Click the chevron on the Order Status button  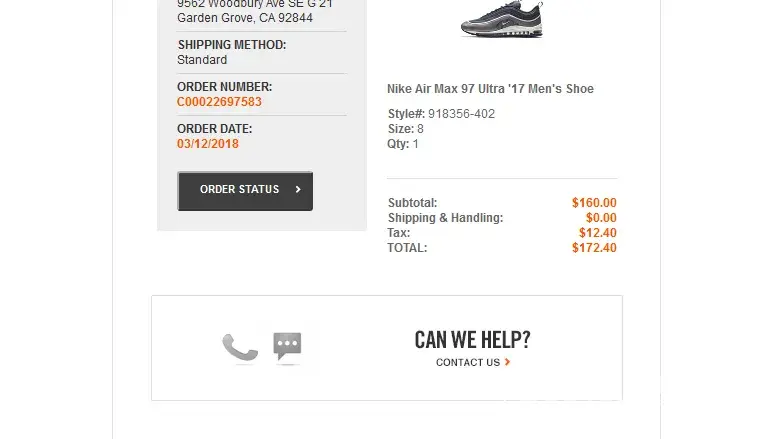tap(298, 189)
